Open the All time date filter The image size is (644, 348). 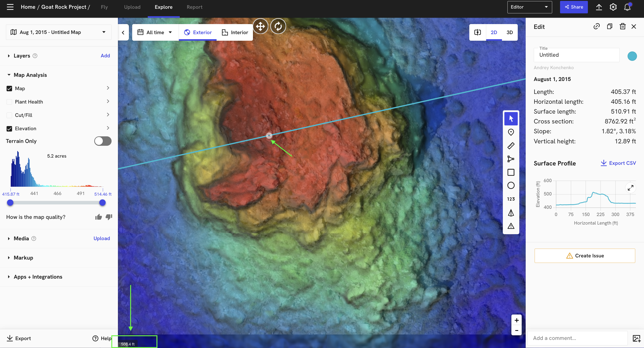click(x=155, y=32)
